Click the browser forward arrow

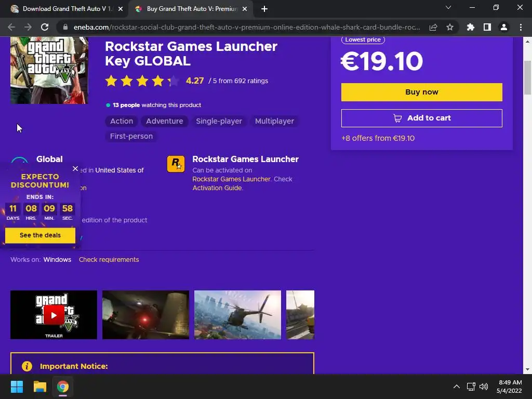[28, 27]
